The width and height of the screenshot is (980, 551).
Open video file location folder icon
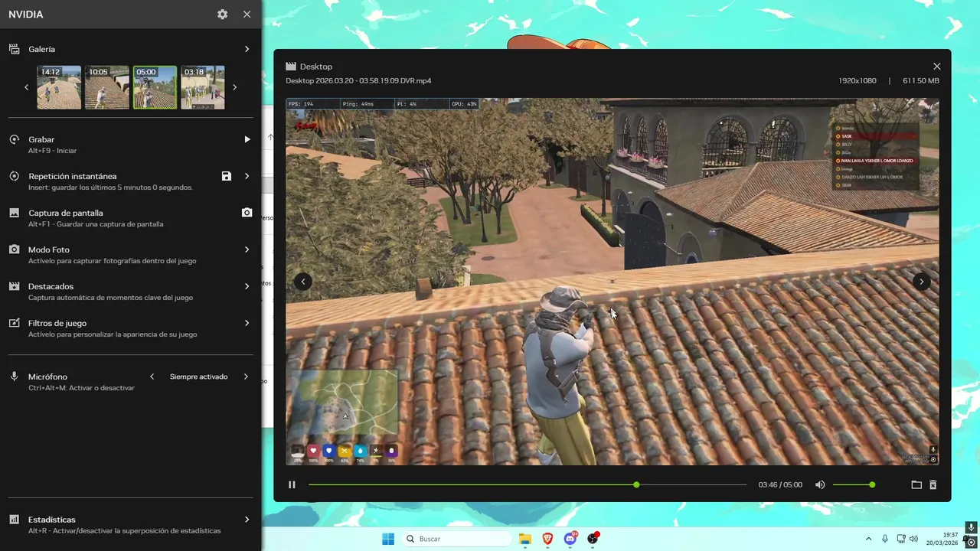(x=916, y=484)
